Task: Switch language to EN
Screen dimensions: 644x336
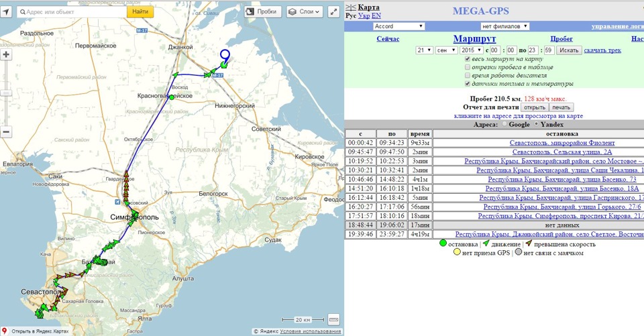Action: pos(376,15)
